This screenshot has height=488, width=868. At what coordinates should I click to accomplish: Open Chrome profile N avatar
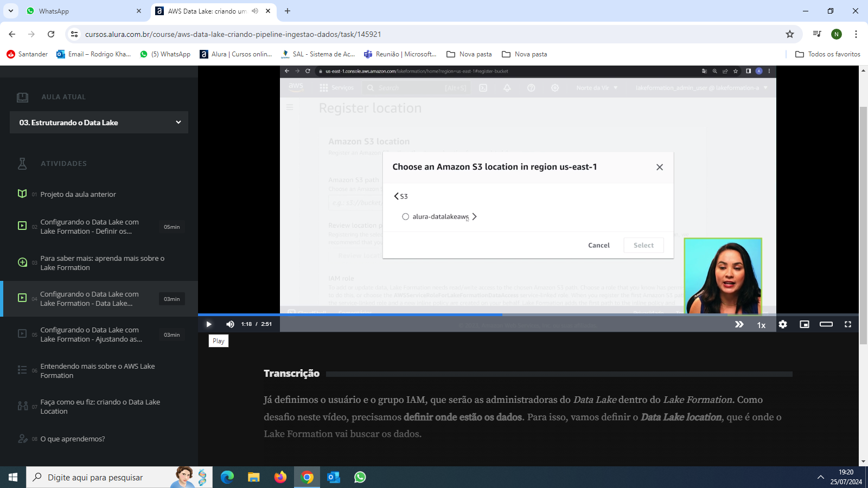837,34
